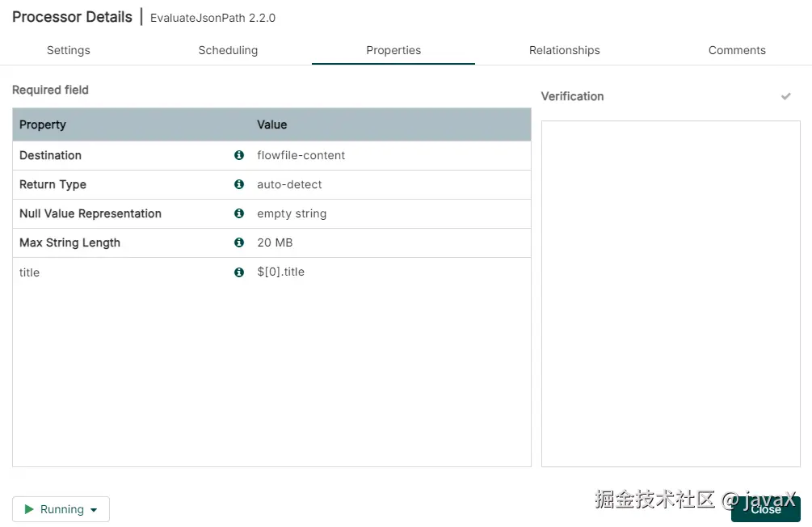Click the info icon beside title property

click(239, 272)
